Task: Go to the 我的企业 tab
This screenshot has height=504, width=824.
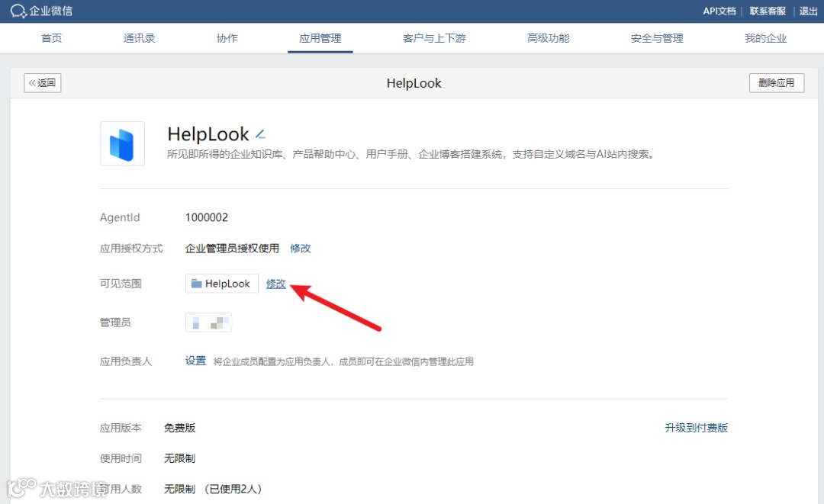Action: click(765, 37)
